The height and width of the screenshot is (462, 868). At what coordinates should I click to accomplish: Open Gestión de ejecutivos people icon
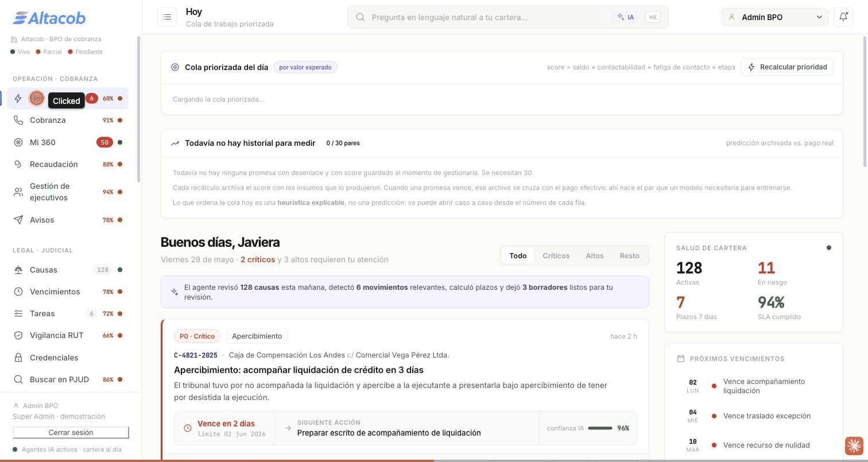coord(18,192)
